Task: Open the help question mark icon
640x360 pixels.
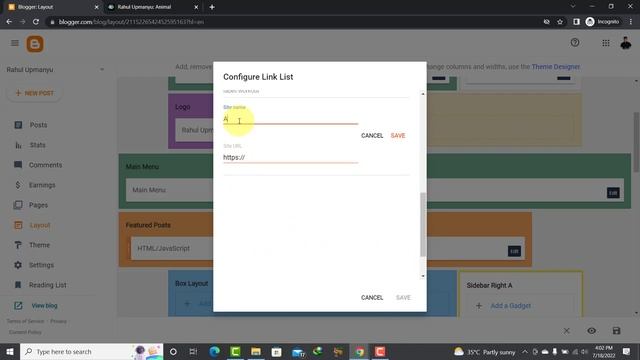Action: (575, 42)
